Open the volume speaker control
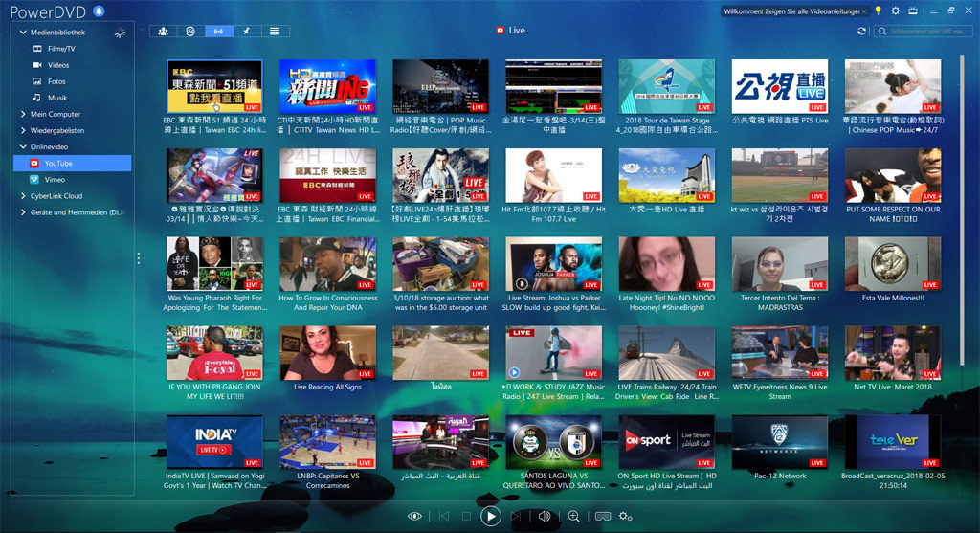This screenshot has width=980, height=533. [545, 516]
